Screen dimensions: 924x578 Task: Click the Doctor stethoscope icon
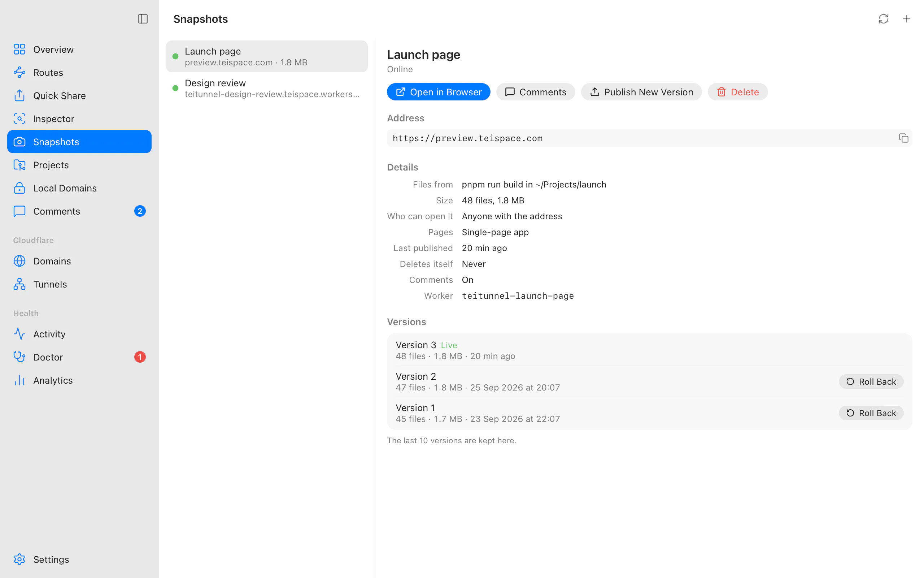coord(19,357)
